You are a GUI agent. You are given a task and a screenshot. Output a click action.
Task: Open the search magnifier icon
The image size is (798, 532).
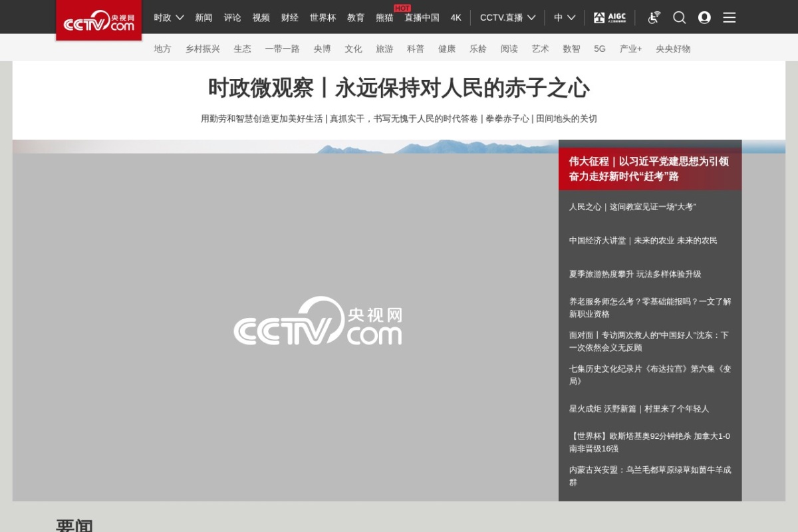679,17
